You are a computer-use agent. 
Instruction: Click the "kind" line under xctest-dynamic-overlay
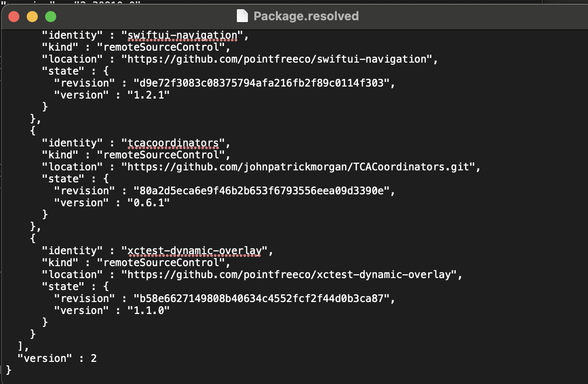[136, 262]
